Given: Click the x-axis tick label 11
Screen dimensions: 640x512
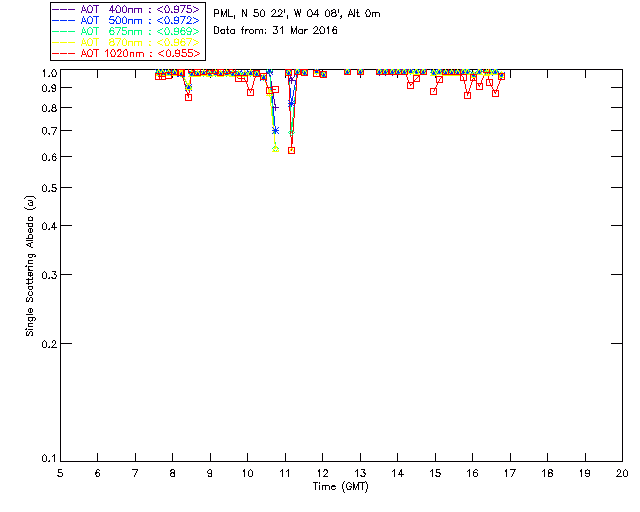Looking at the screenshot, I should click(285, 473).
